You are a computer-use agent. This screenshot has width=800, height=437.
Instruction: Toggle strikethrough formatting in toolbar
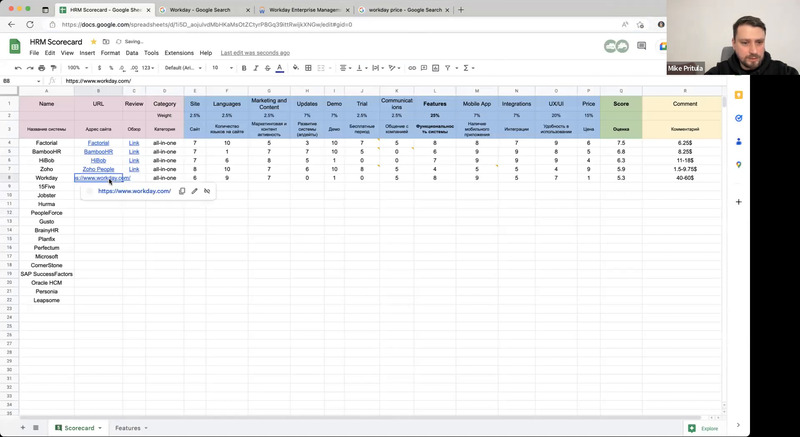[x=267, y=68]
